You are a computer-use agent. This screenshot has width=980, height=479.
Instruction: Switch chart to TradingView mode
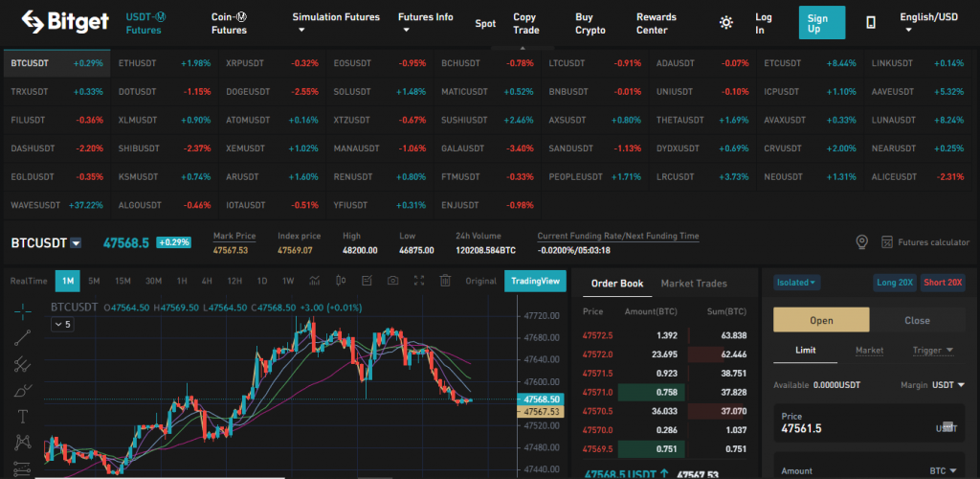(x=535, y=281)
